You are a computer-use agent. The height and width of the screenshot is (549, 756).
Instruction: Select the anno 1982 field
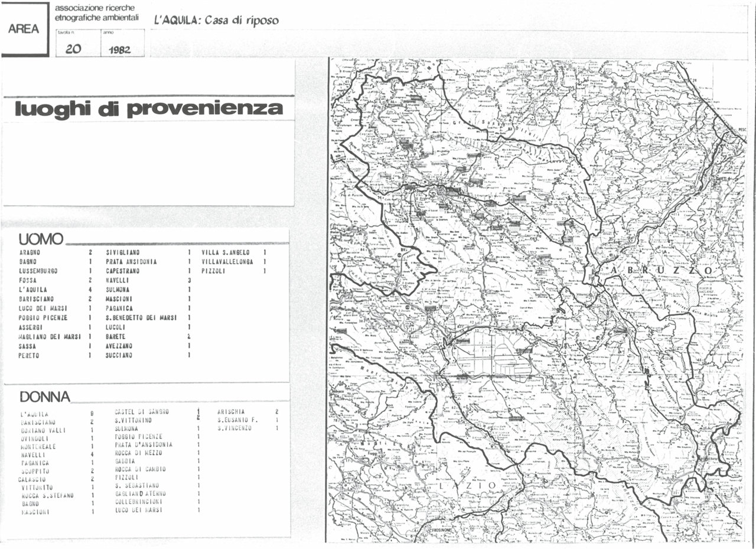pos(119,49)
